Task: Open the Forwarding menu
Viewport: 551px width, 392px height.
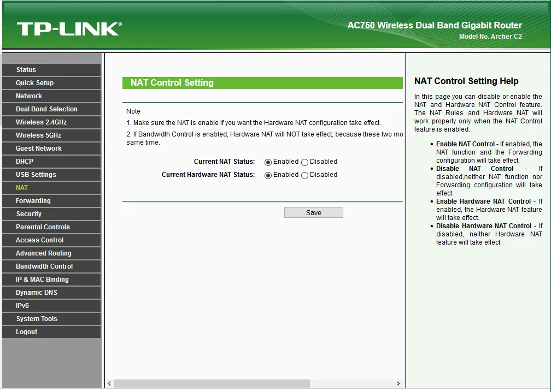Action: point(51,201)
